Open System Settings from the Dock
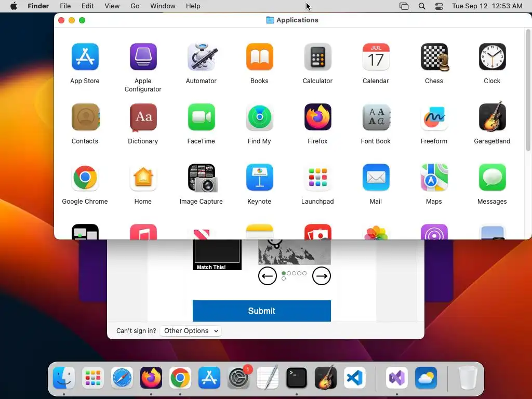The width and height of the screenshot is (532, 399). [239, 378]
